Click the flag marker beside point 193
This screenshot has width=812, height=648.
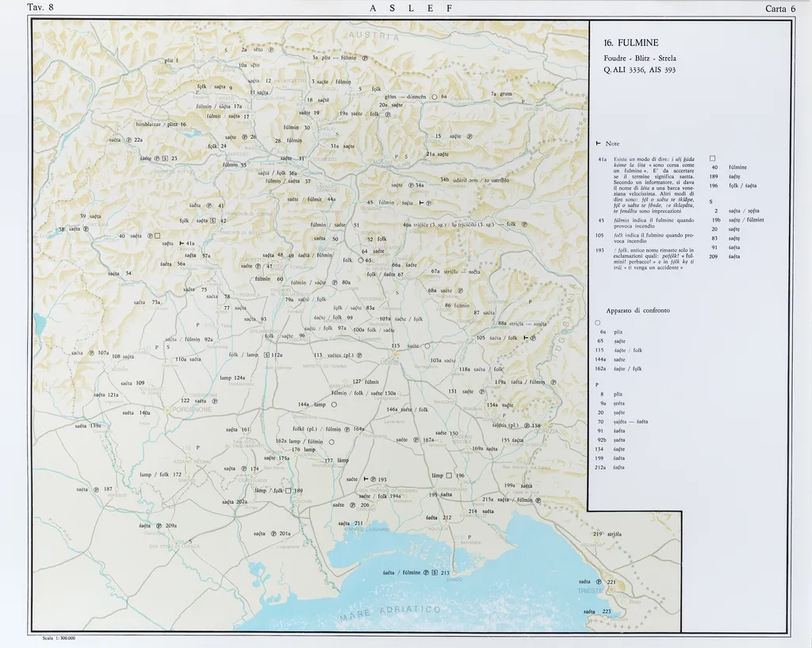[x=366, y=479]
